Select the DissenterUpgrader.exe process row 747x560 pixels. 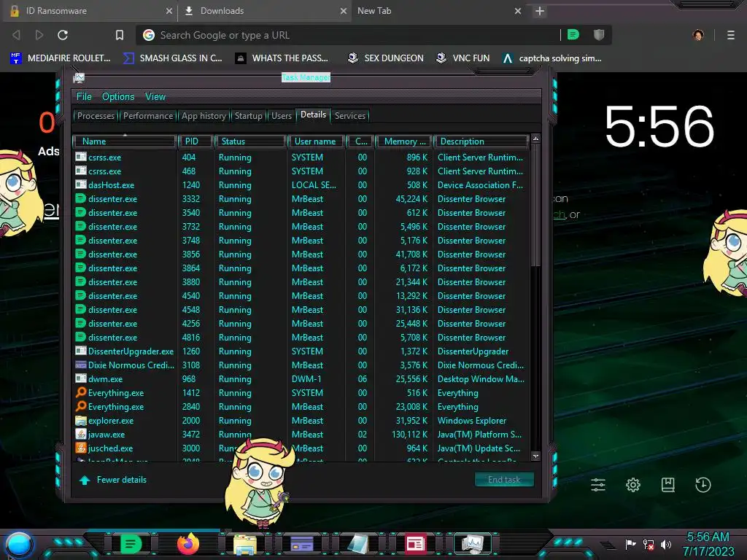click(301, 351)
